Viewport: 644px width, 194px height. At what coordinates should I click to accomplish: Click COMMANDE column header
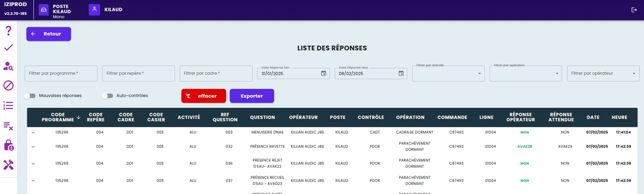coord(452,117)
